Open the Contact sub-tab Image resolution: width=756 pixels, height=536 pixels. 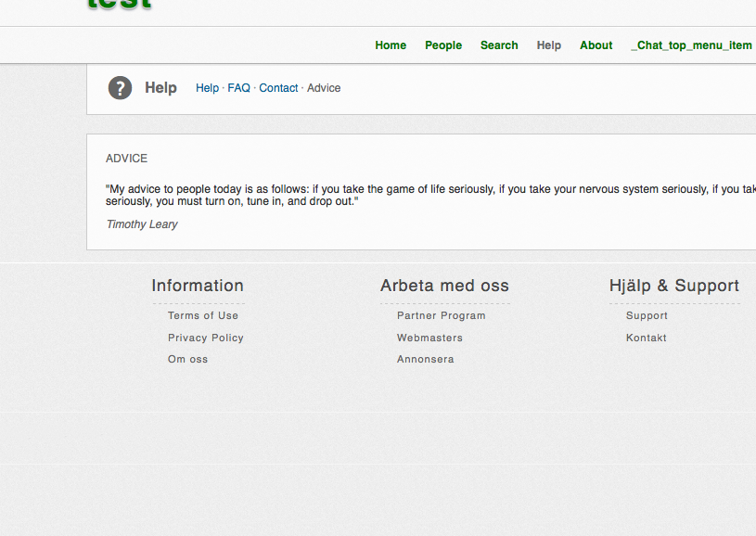(x=278, y=88)
